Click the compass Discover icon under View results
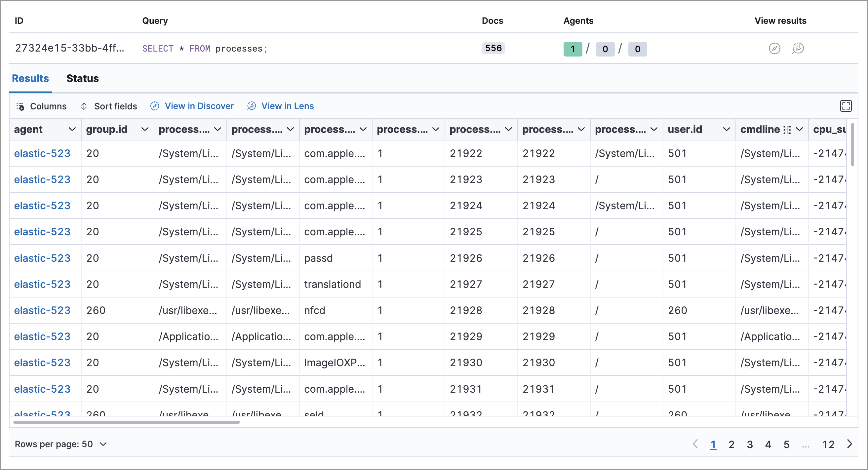868x470 pixels. (774, 49)
